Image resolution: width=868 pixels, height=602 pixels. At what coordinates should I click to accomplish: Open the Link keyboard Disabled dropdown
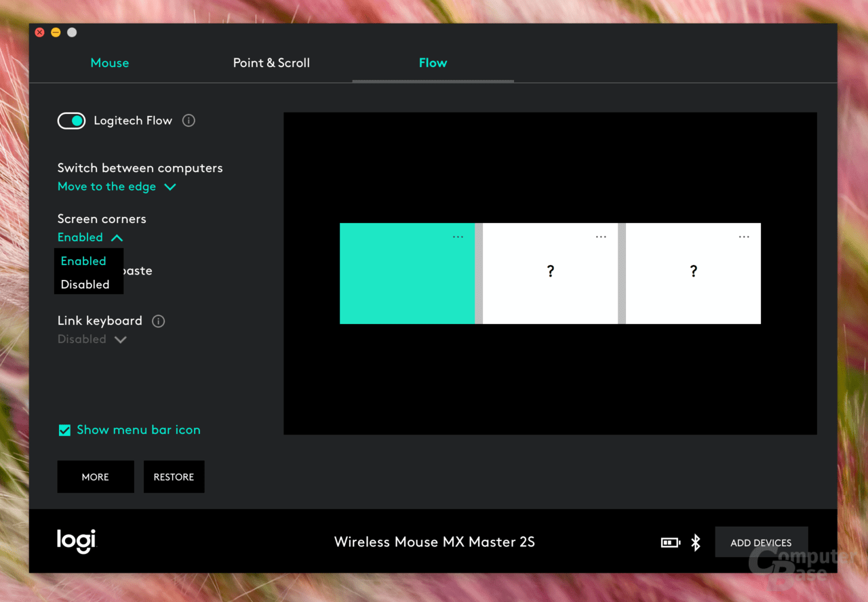92,340
